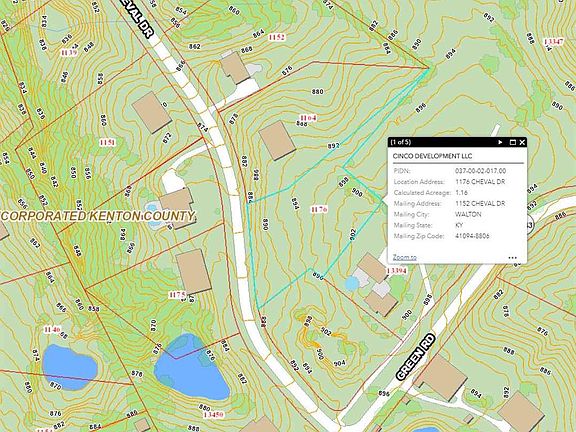Select parcel labeled 13450
This screenshot has width=576, height=432.
coord(213,415)
